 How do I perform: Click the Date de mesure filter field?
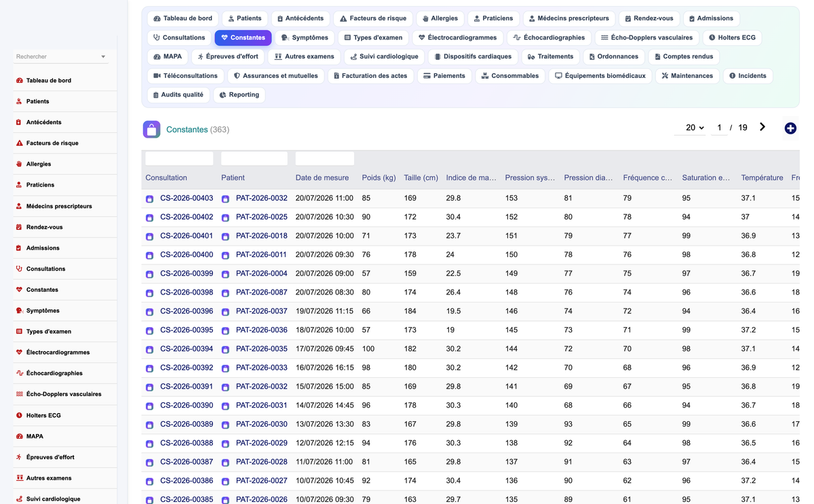point(325,159)
